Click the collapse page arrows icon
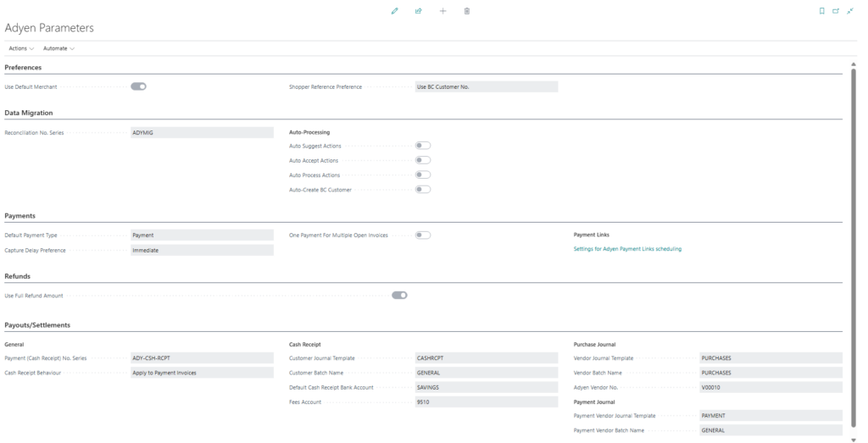The image size is (868, 443). click(x=850, y=11)
